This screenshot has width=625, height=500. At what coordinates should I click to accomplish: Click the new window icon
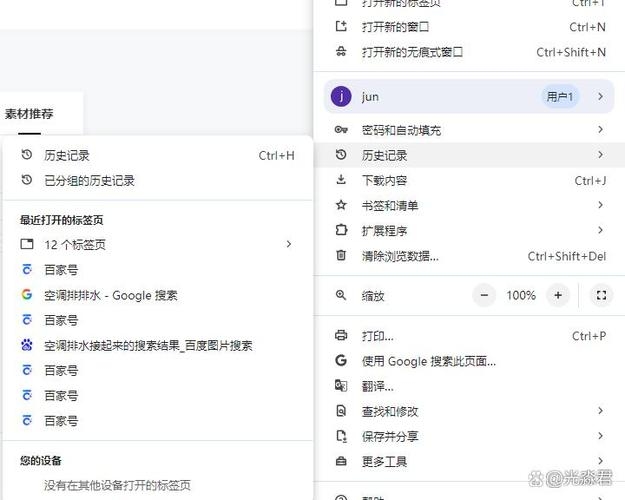point(341,27)
